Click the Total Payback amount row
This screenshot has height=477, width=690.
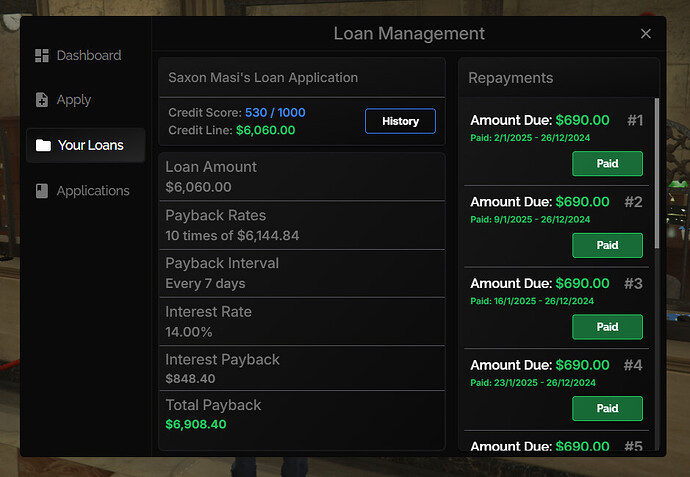(x=301, y=414)
